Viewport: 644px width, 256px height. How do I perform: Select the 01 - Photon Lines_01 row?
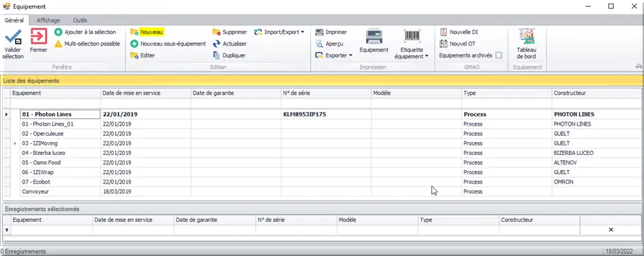tap(322, 124)
